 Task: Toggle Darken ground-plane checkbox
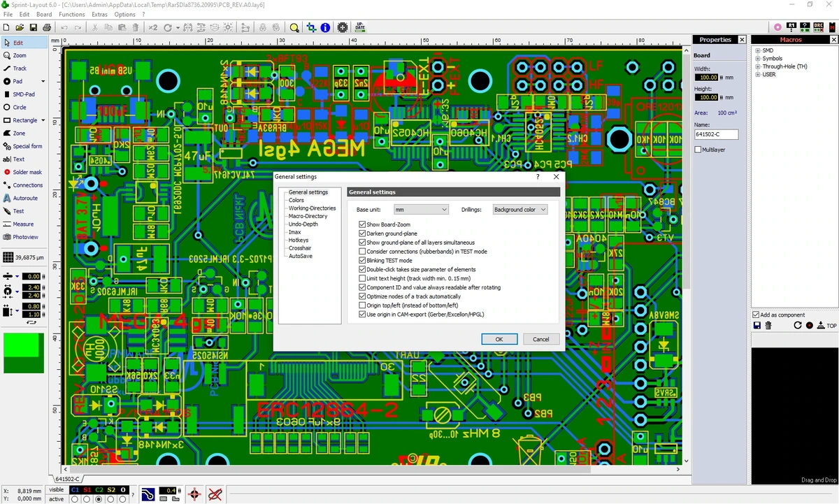[362, 233]
